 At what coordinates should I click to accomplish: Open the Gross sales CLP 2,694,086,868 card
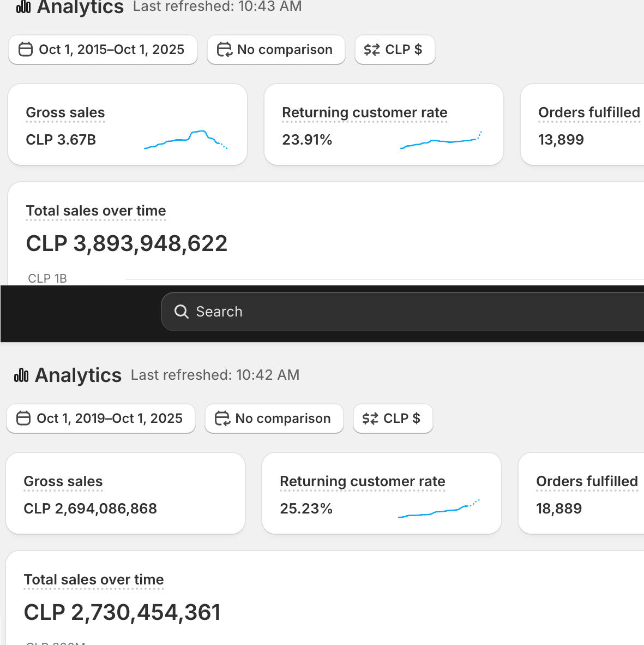(x=125, y=493)
